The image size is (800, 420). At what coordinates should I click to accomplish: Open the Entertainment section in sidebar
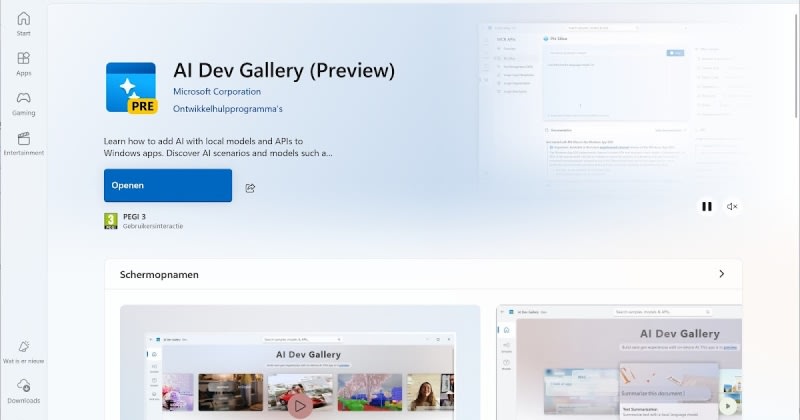pos(23,144)
